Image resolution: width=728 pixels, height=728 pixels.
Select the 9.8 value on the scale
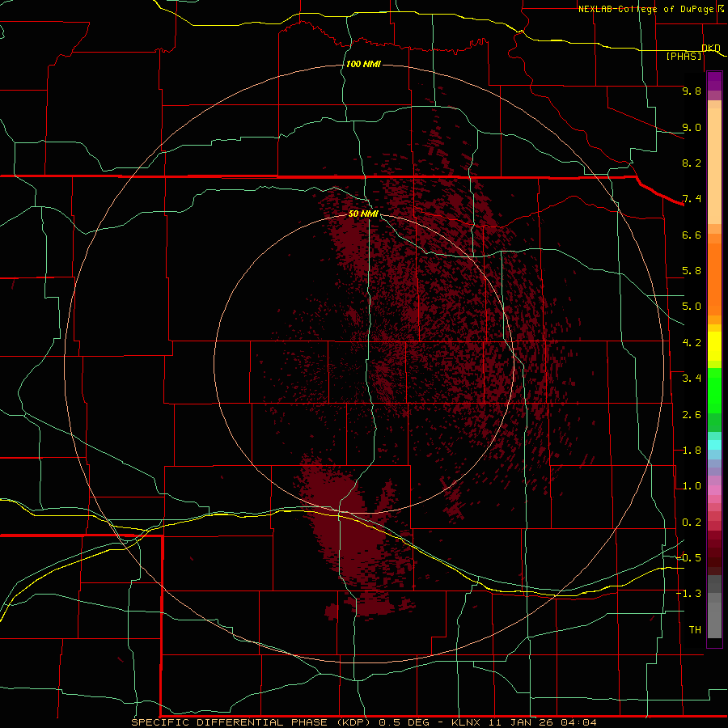[x=692, y=91]
